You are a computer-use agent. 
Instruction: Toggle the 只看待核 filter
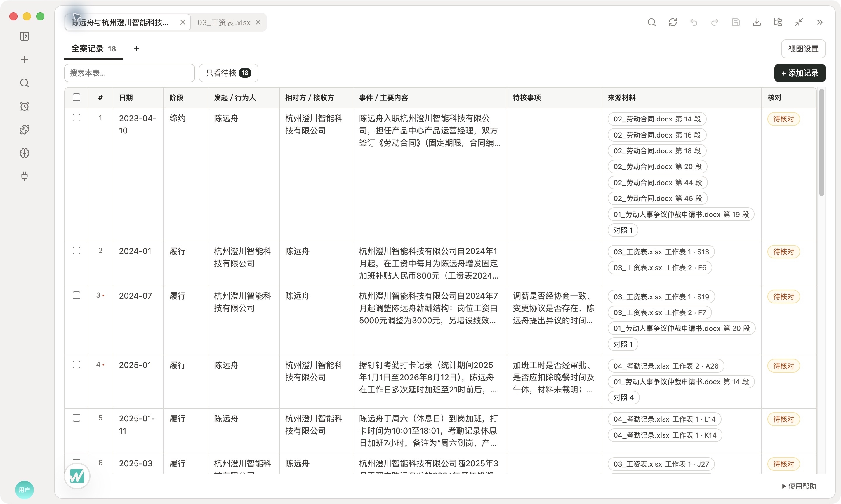(x=228, y=73)
